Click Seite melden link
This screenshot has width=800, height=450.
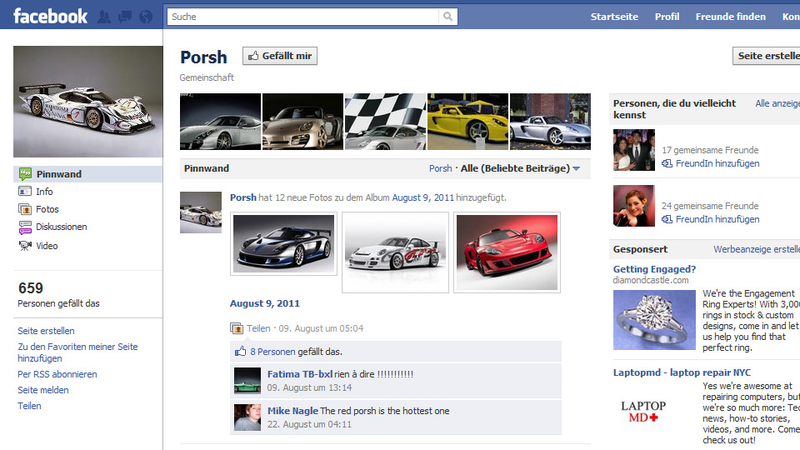point(43,390)
